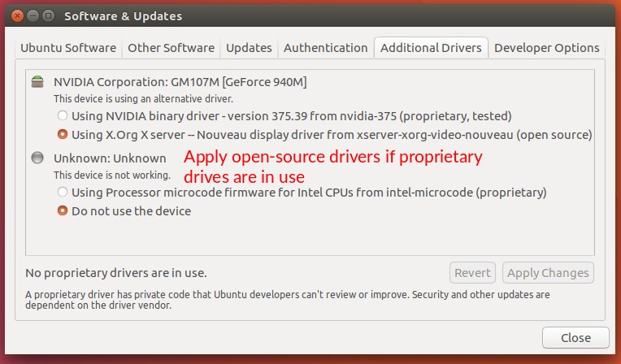
Task: Click the Software & Updates window title
Action: [x=124, y=16]
